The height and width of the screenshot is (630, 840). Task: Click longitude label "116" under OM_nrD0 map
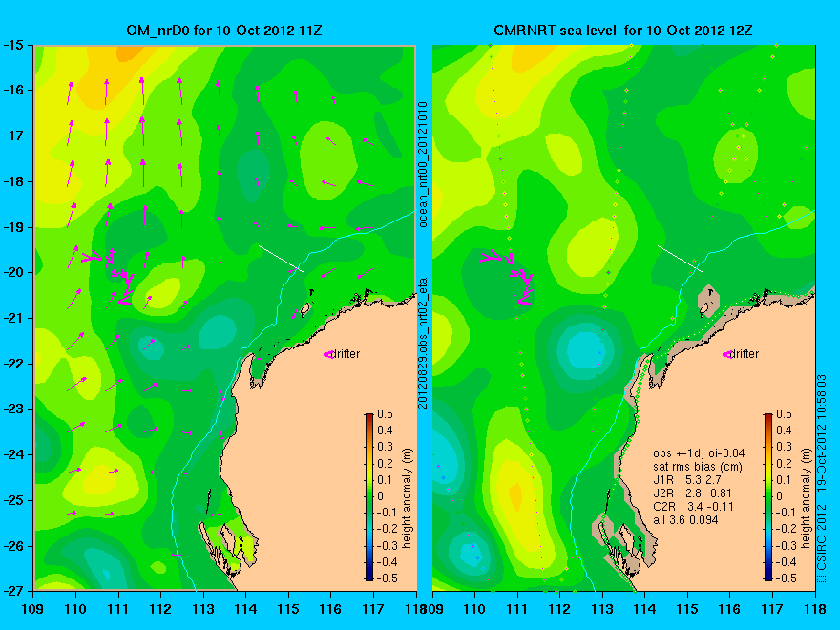pyautogui.click(x=330, y=609)
